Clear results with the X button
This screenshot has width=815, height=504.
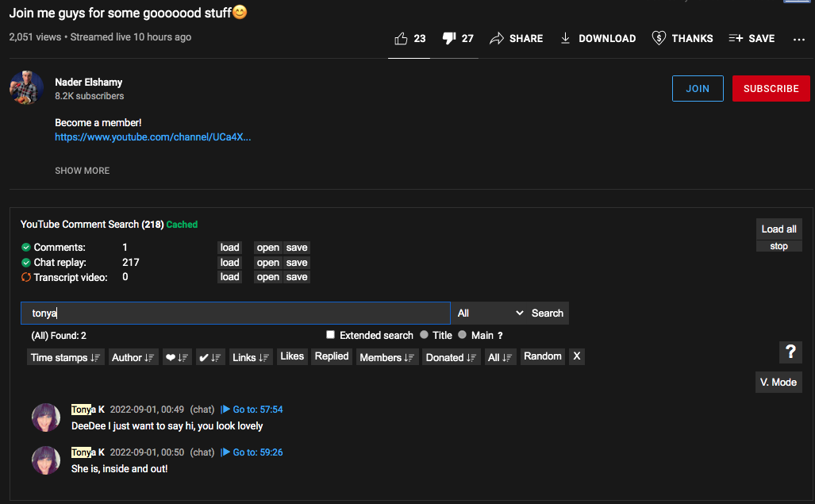576,356
